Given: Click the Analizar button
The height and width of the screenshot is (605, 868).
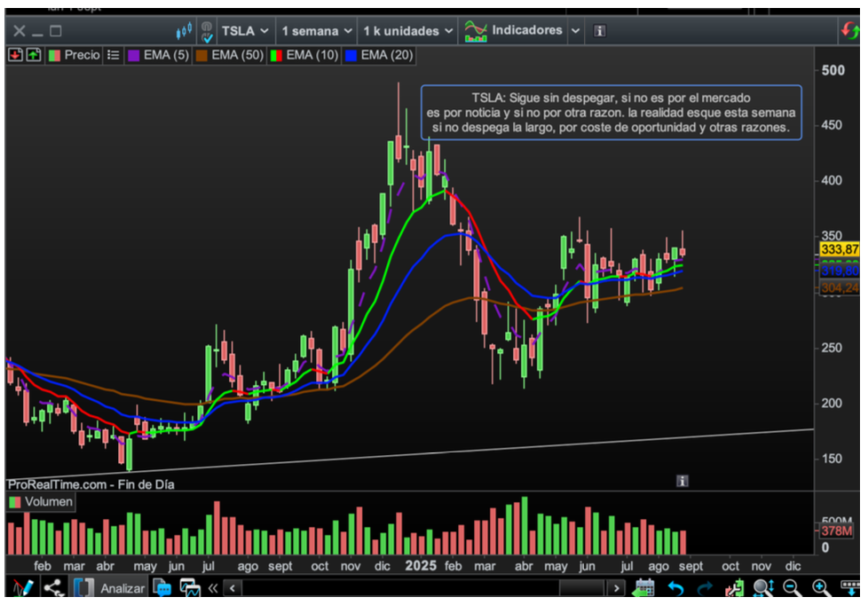Looking at the screenshot, I should coord(122,588).
